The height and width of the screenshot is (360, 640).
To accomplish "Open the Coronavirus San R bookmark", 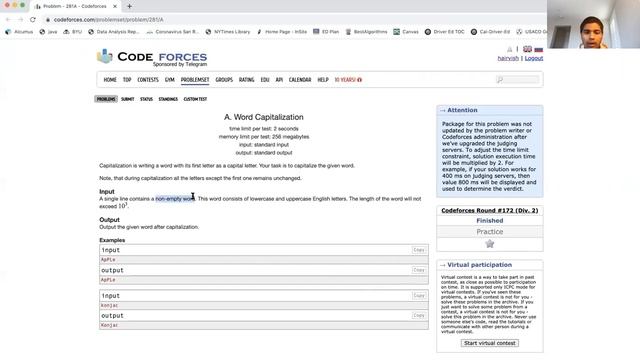I will pyautogui.click(x=173, y=31).
